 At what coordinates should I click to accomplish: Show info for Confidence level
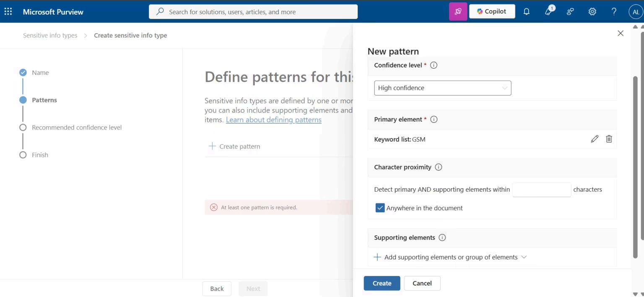(434, 65)
